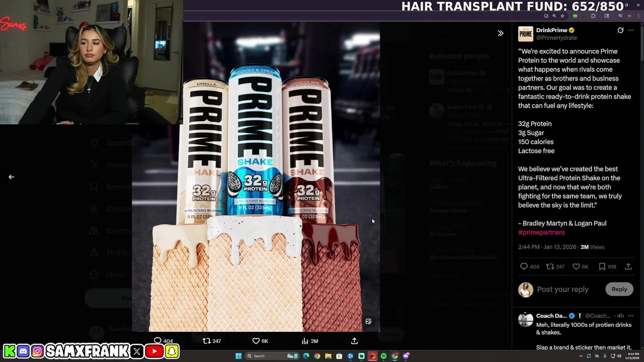Reply icon showing 404 in side panel
The width and height of the screenshot is (644, 362).
tap(524, 266)
